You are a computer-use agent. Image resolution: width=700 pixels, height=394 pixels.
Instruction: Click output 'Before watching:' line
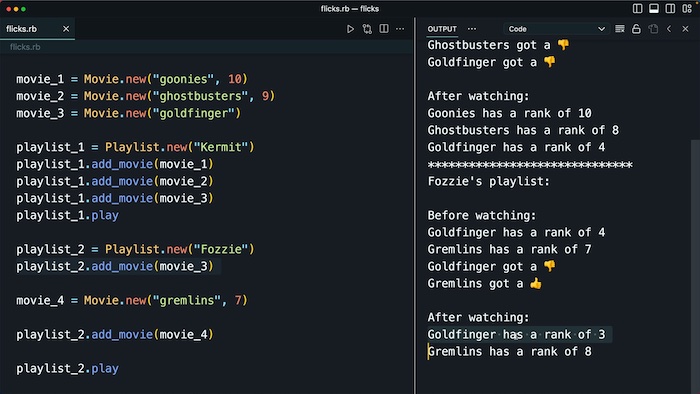pyautogui.click(x=482, y=215)
